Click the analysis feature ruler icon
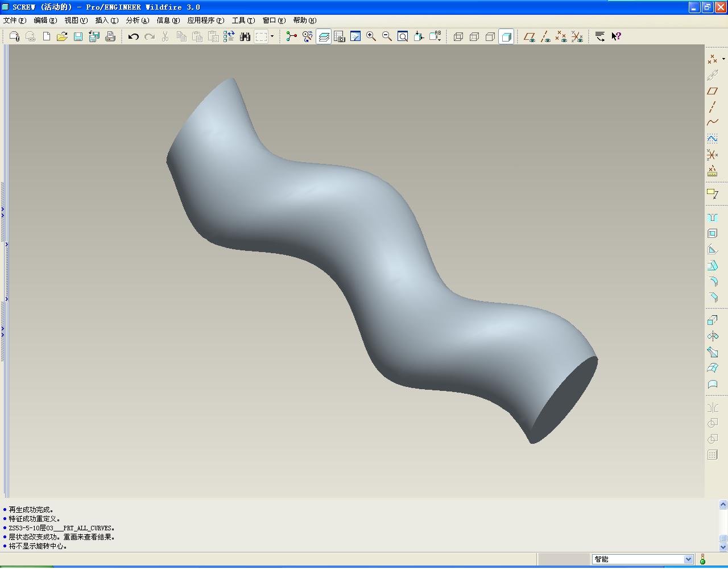728x569 pixels. 712,171
